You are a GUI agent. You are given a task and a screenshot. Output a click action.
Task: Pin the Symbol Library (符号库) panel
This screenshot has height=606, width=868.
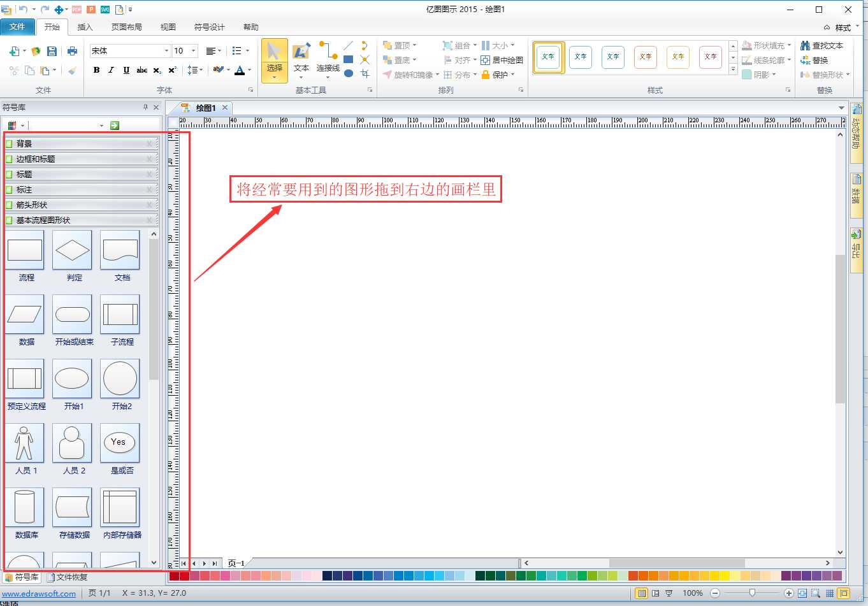145,107
